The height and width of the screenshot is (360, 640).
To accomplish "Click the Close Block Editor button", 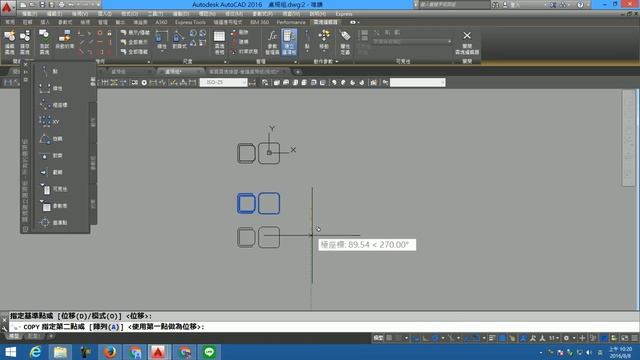I will [x=467, y=42].
